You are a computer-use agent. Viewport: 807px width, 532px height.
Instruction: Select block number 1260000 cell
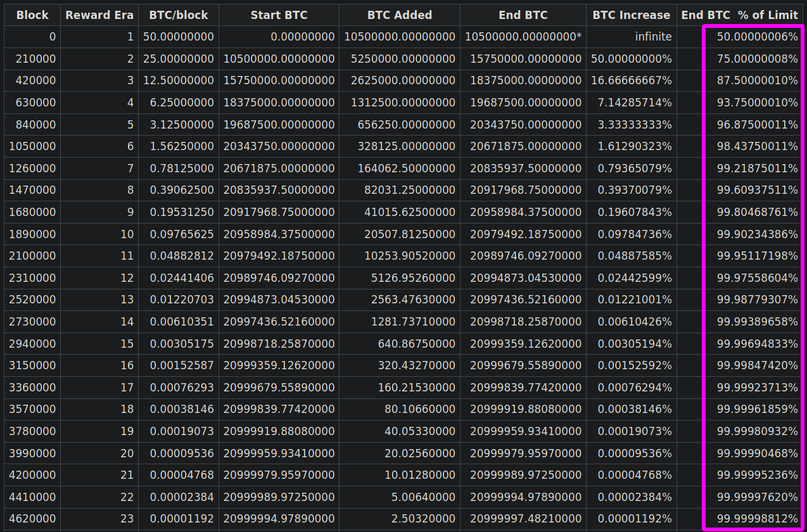tap(32, 168)
